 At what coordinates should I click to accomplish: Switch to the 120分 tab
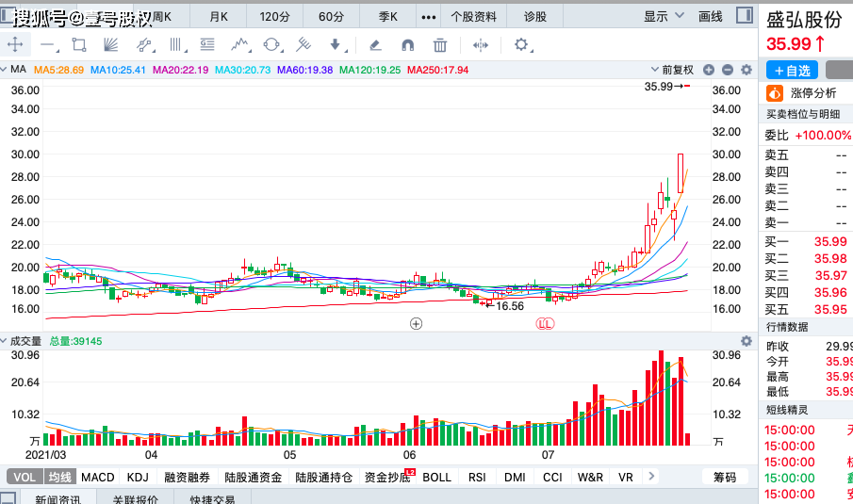(274, 17)
